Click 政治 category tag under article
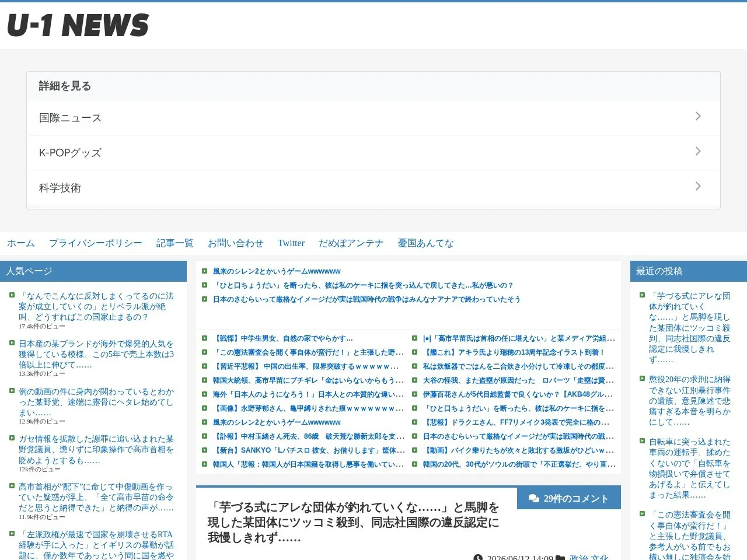 tap(578, 558)
